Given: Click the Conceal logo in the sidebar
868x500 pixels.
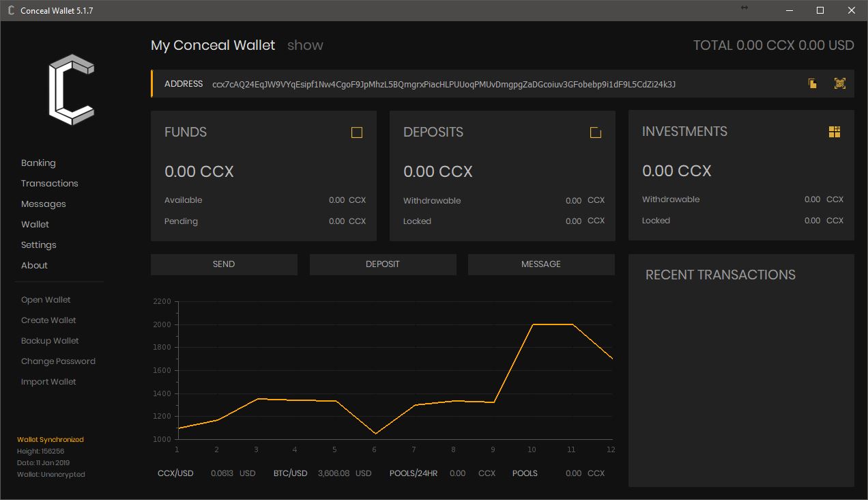Looking at the screenshot, I should point(71,89).
